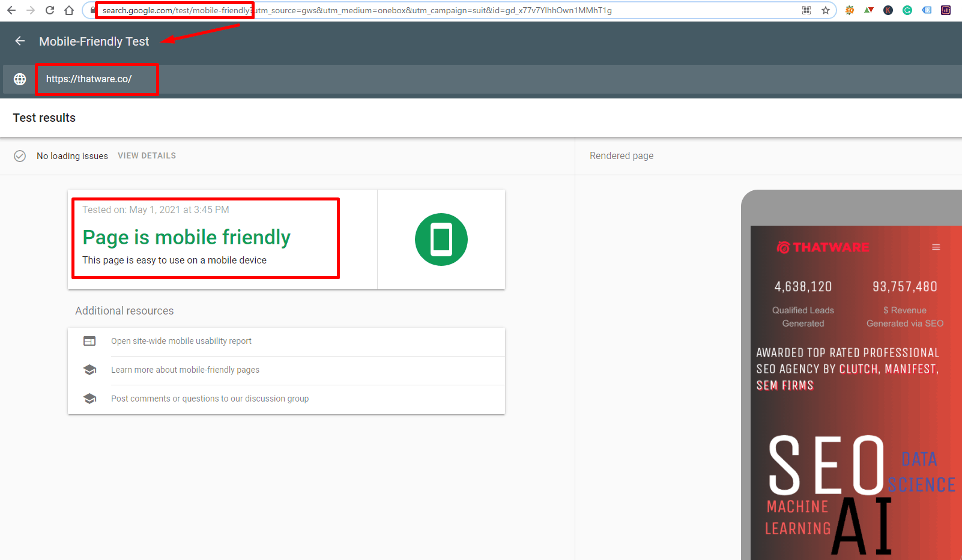This screenshot has height=560, width=962.
Task: Click the browser forward arrow
Action: tap(31, 10)
